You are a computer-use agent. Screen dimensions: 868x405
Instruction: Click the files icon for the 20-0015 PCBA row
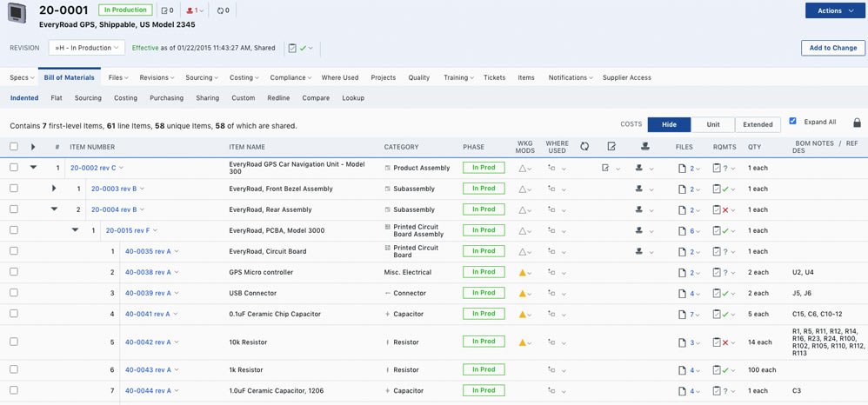tap(683, 230)
